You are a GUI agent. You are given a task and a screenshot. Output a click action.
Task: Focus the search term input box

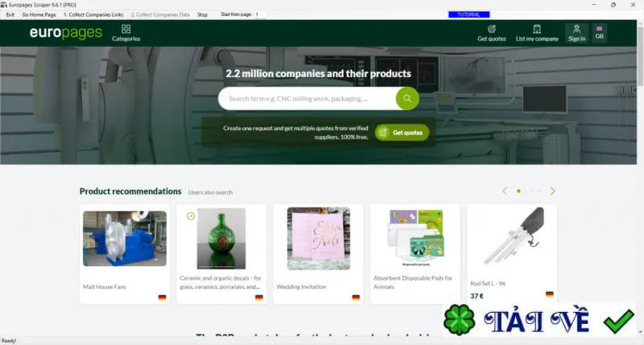pyautogui.click(x=308, y=98)
